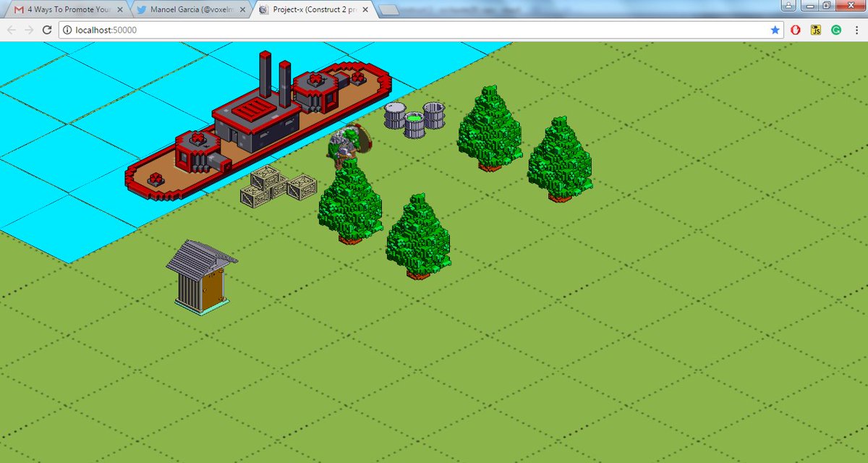Screen dimensions: 868x463
Task: Open the green Grammarly extension
Action: (x=835, y=30)
